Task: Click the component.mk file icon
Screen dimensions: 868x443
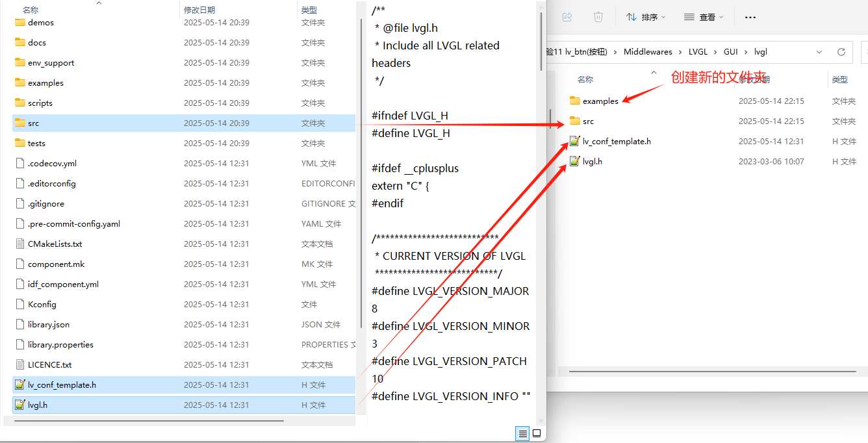Action: (19, 264)
